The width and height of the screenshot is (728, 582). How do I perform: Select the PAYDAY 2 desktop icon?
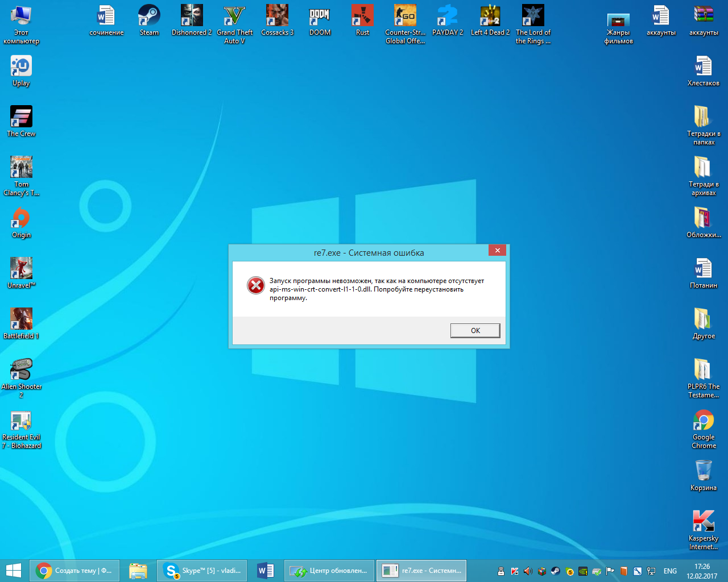448,20
